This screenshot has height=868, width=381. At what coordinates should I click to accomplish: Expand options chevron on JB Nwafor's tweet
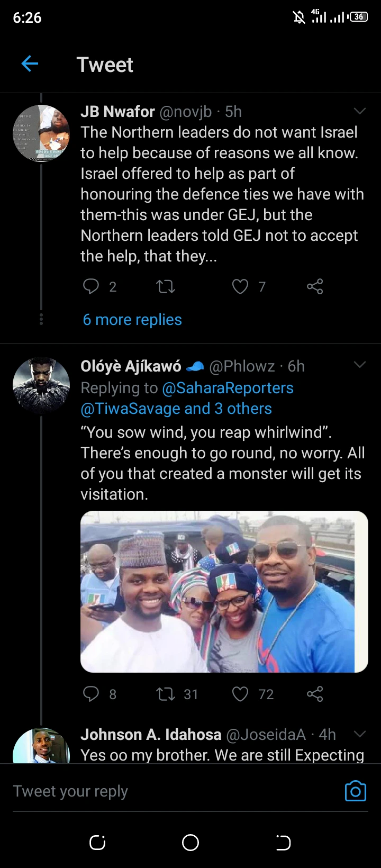coord(360,111)
